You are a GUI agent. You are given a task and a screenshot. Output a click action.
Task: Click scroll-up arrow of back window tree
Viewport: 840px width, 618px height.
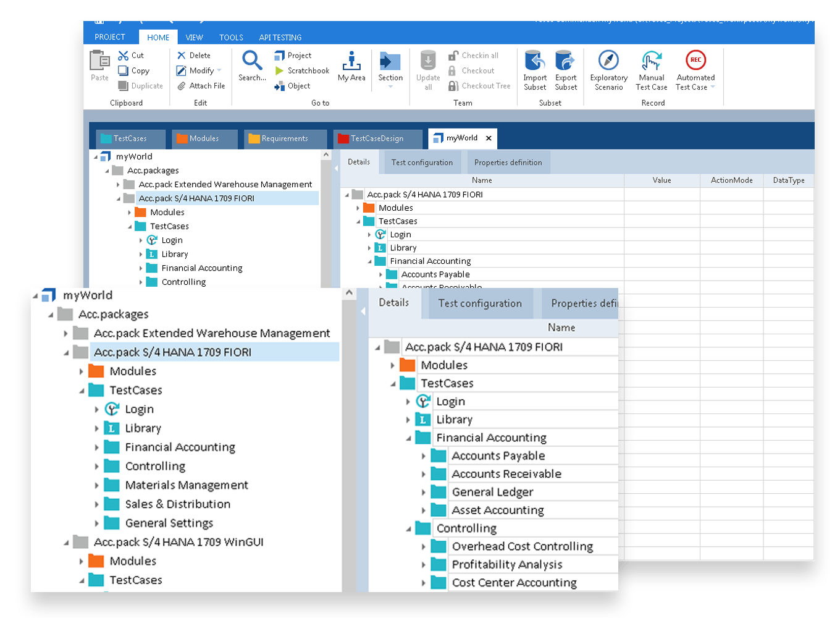point(325,154)
